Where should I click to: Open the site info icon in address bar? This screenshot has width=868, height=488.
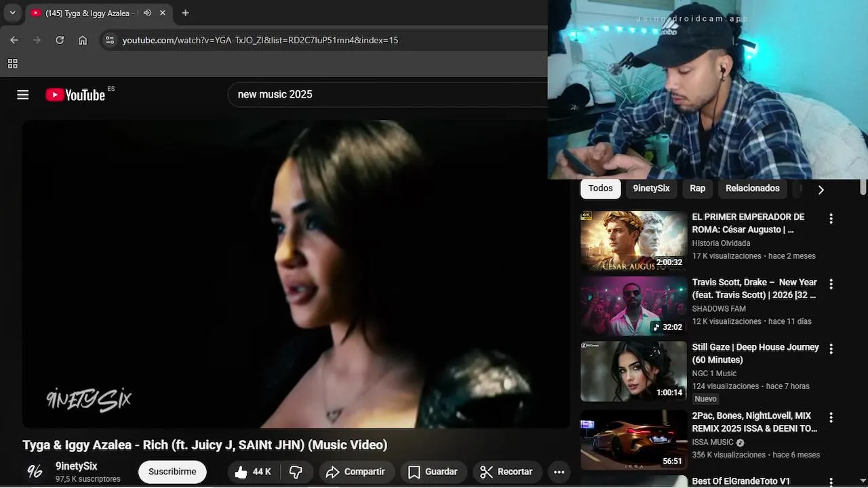(x=110, y=40)
